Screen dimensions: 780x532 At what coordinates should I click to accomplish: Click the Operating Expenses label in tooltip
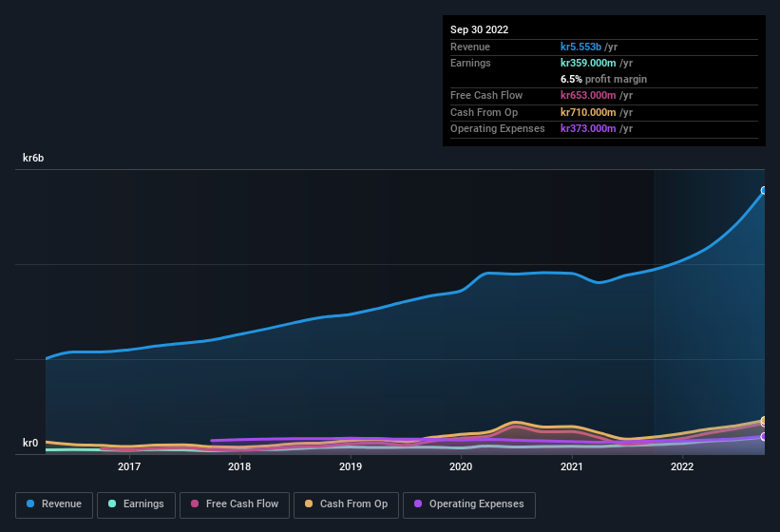click(x=498, y=128)
